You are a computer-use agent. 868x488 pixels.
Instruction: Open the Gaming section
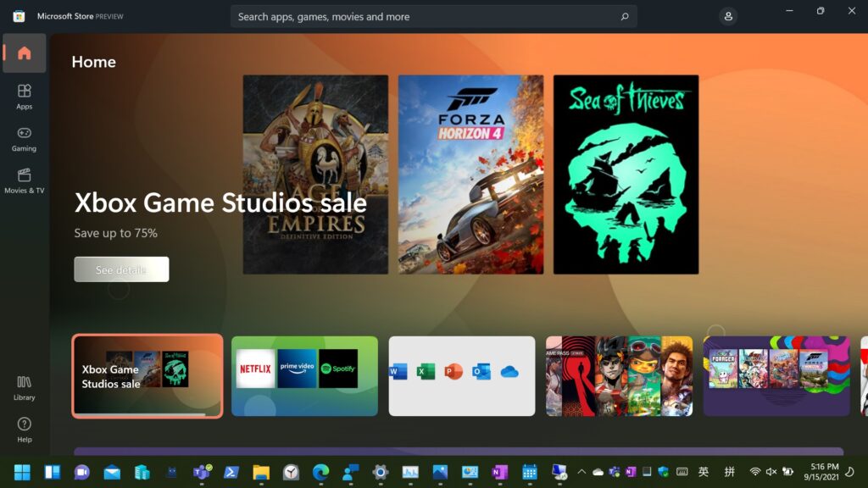coord(24,138)
